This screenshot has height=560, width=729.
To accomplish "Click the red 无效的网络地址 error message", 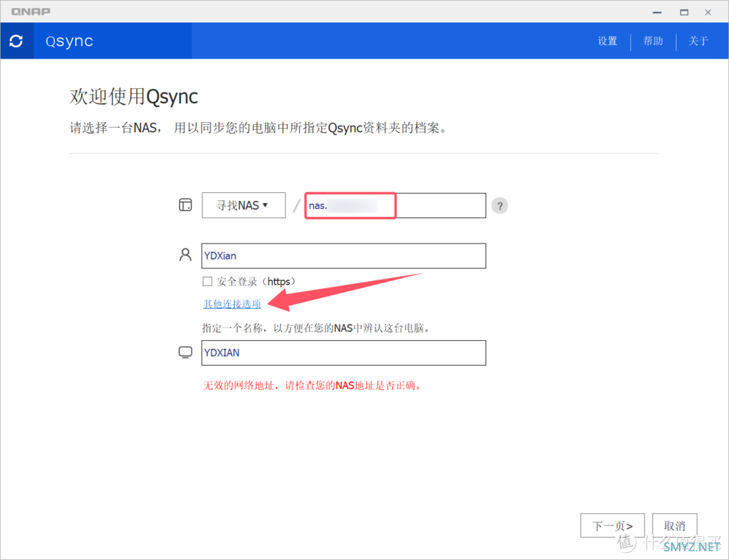I will pos(312,385).
